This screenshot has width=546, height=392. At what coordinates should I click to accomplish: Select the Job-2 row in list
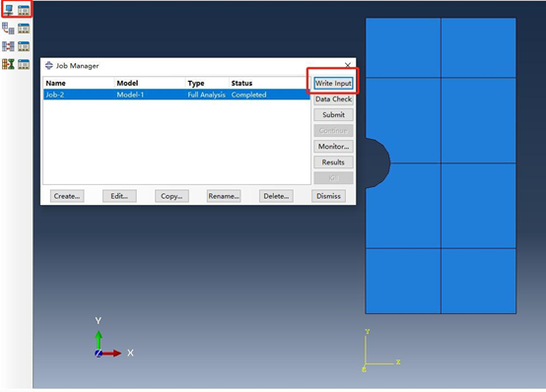(176, 95)
